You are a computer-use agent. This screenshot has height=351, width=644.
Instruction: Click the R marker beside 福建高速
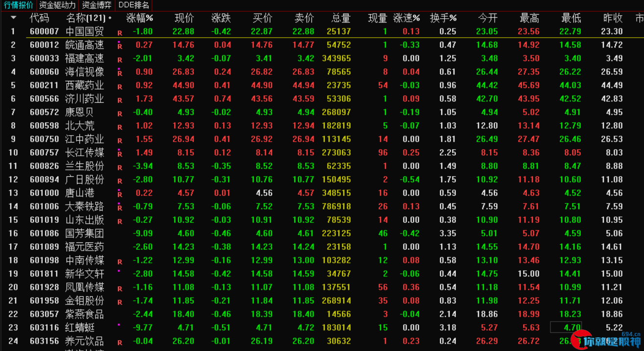pos(119,60)
